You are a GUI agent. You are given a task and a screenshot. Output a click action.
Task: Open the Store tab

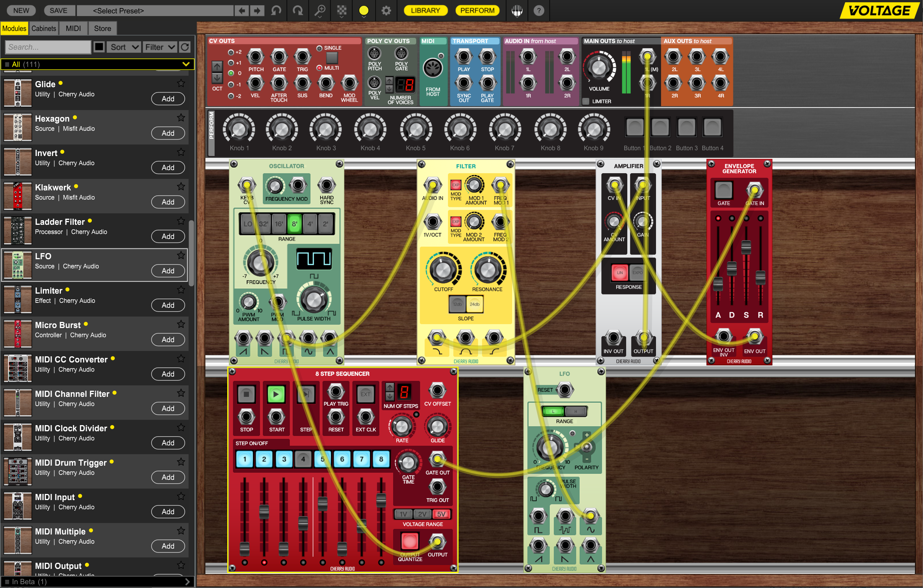click(x=103, y=28)
